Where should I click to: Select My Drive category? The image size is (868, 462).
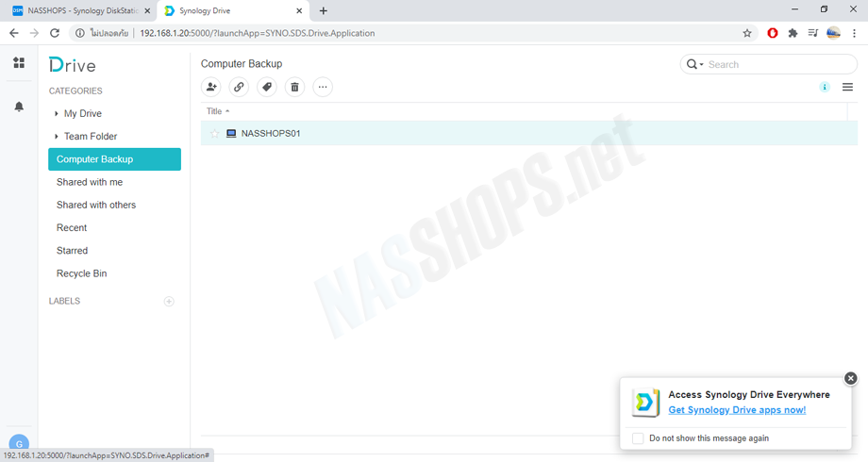click(x=83, y=113)
